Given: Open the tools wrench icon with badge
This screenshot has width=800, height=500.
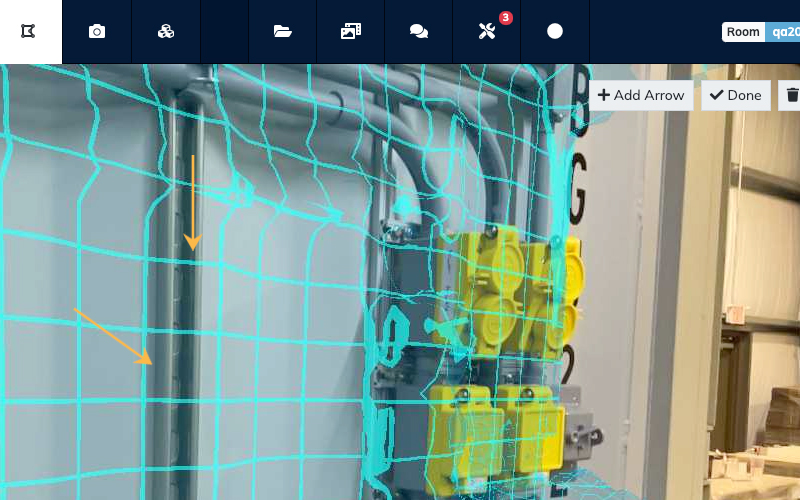Looking at the screenshot, I should 487,32.
